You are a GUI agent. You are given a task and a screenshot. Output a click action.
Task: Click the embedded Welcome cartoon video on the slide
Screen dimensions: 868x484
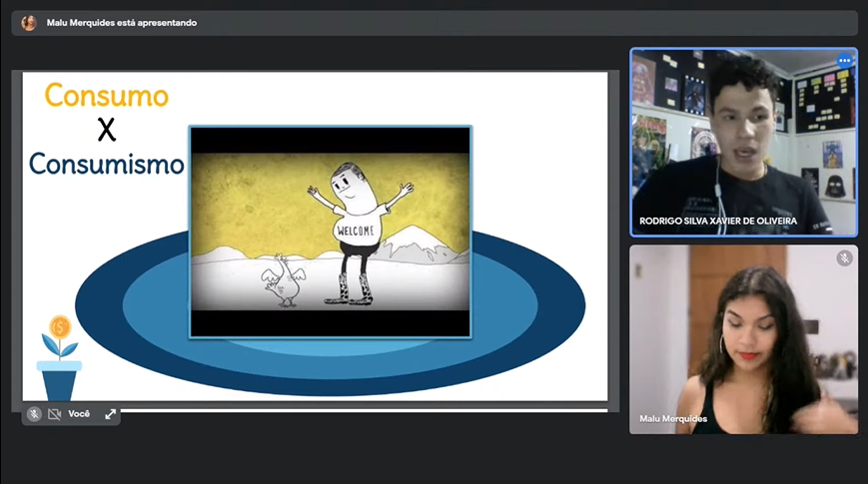click(x=330, y=232)
